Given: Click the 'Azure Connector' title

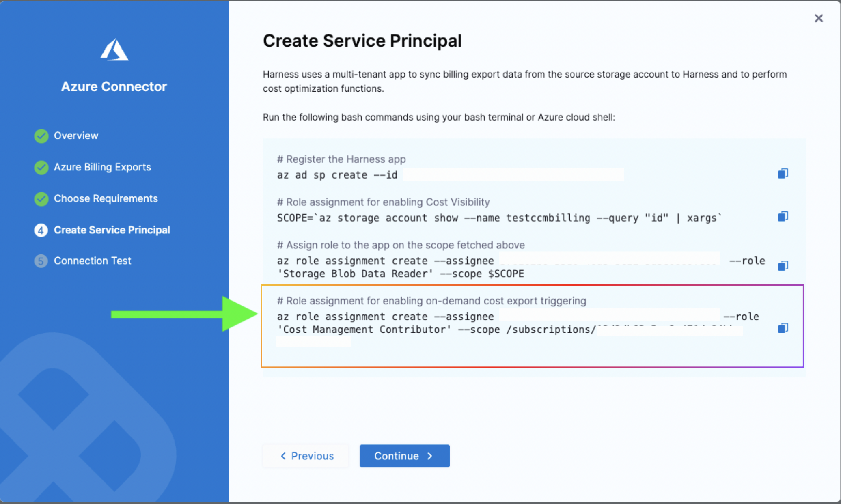Looking at the screenshot, I should 114,86.
